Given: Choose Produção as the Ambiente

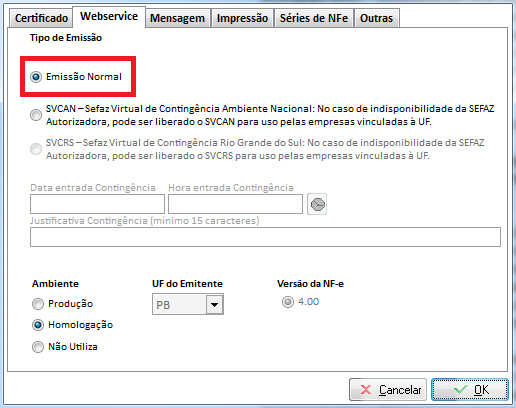Looking at the screenshot, I should pos(38,304).
